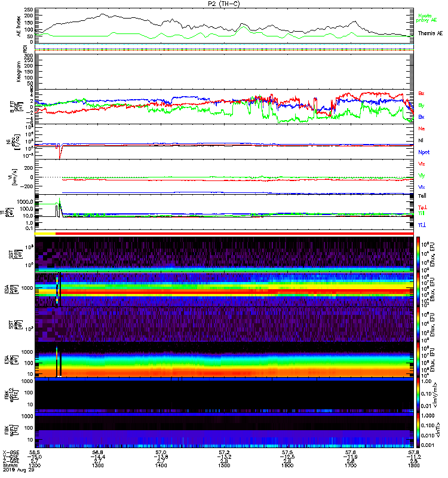Click the X-GSE value "57.0"
448x478 pixels.
[x=161, y=453]
